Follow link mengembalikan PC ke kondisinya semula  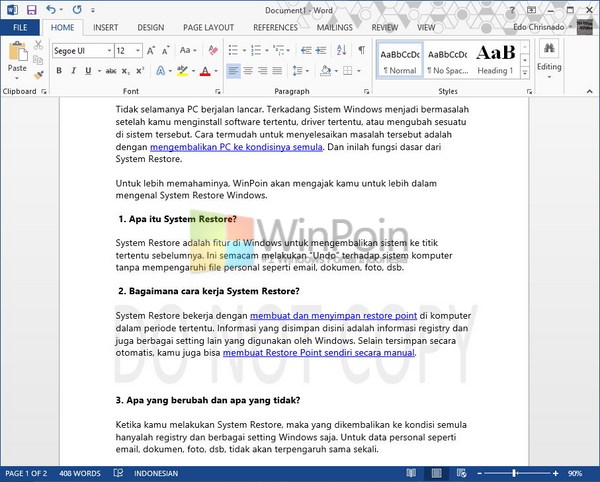(x=236, y=147)
